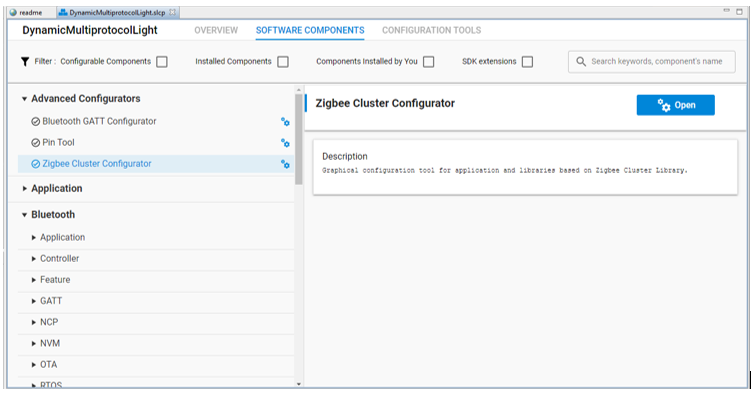
Task: Minimize the editor pane
Action: tap(727, 11)
